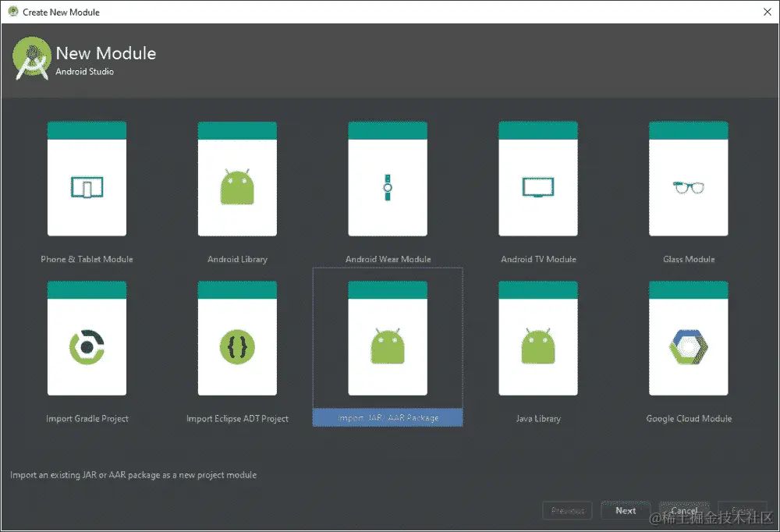The width and height of the screenshot is (780, 532).
Task: Cancel the Create New Module dialog
Action: (684, 511)
